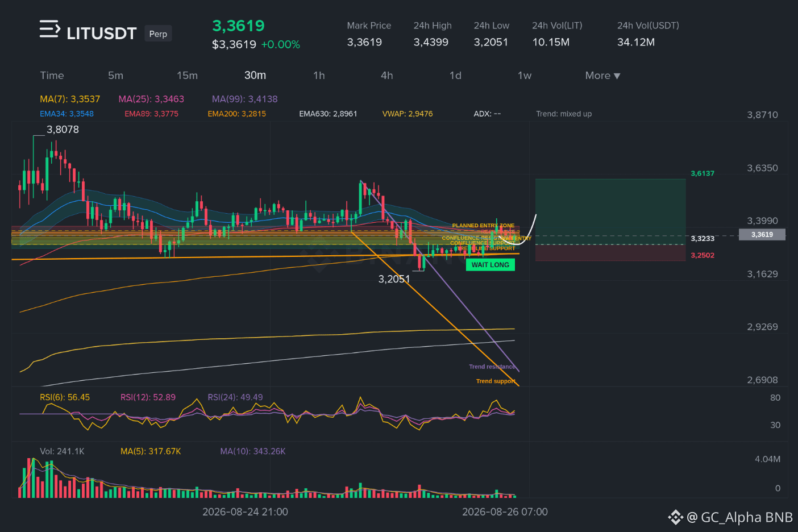Screen dimensions: 798x532
Task: Click the MA(25): 3,3463 indicator label
Action: tap(151, 99)
